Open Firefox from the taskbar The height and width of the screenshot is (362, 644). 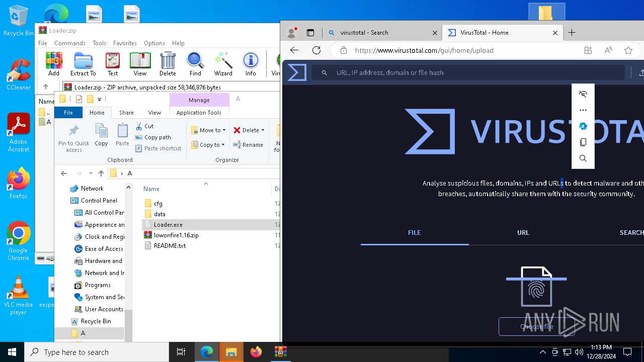pos(256,352)
